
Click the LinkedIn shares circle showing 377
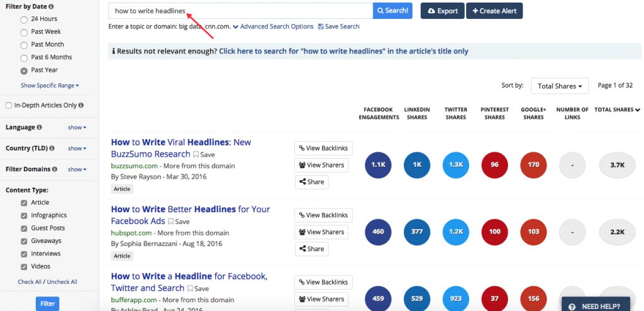click(x=417, y=232)
